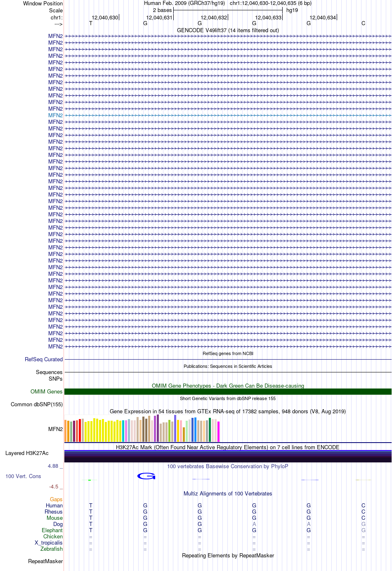
Task: Click the Layered H3K27Ac purple signal band
Action: 228,456
